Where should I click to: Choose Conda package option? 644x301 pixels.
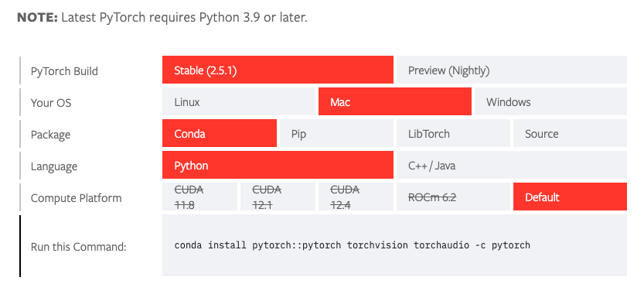click(220, 133)
